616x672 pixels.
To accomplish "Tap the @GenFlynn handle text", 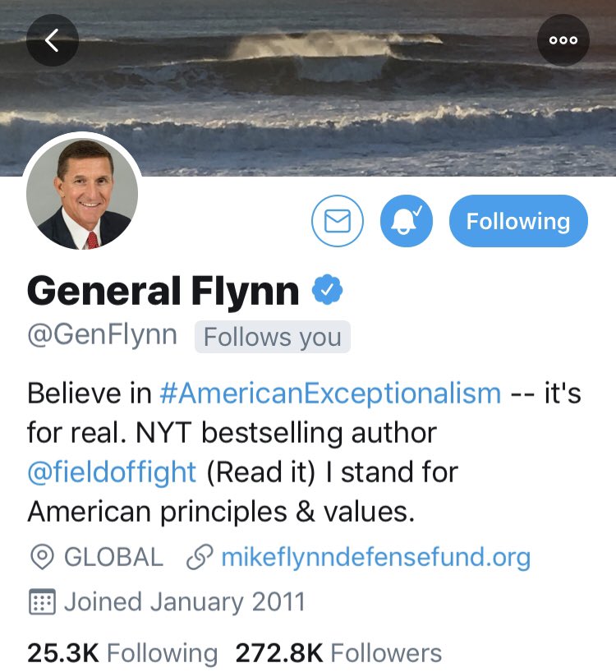I will pos(103,334).
